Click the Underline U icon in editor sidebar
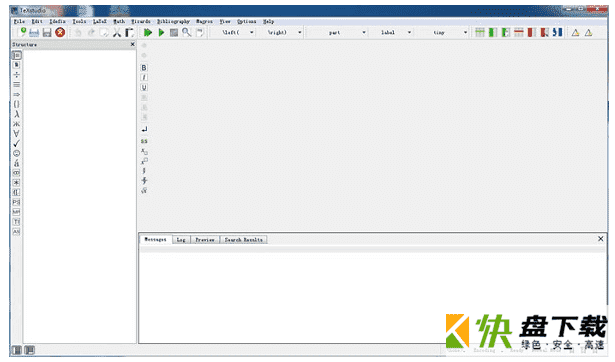Viewport: 615px width, 362px height. [x=144, y=87]
